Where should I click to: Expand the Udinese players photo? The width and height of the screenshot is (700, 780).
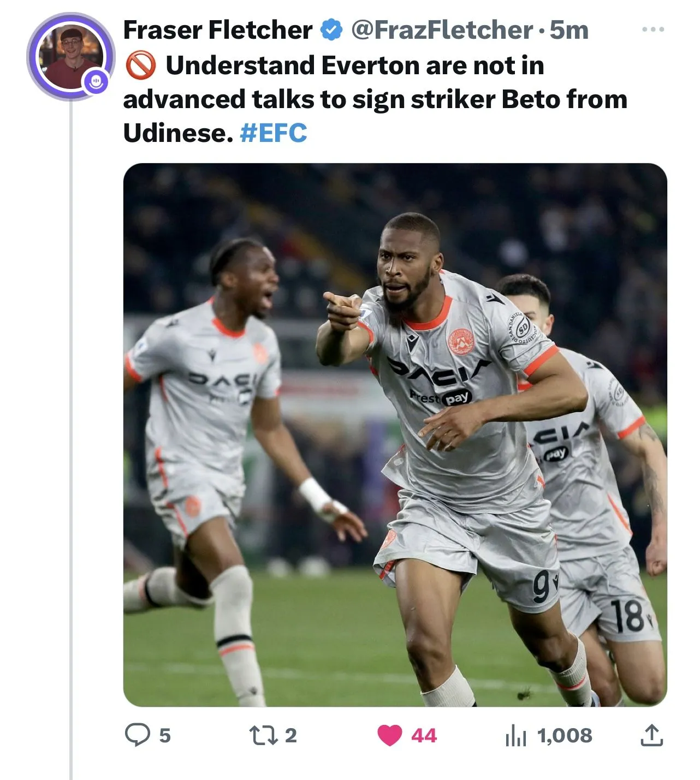pos(395,434)
